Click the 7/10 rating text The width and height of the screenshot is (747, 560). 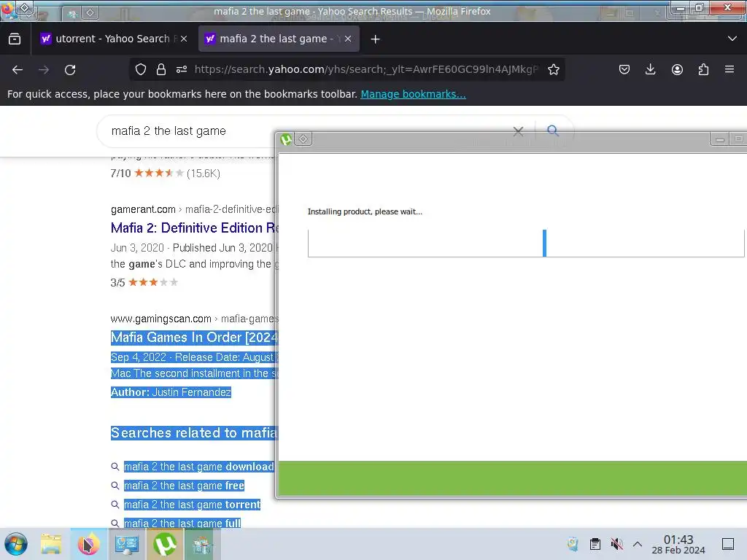click(x=120, y=174)
